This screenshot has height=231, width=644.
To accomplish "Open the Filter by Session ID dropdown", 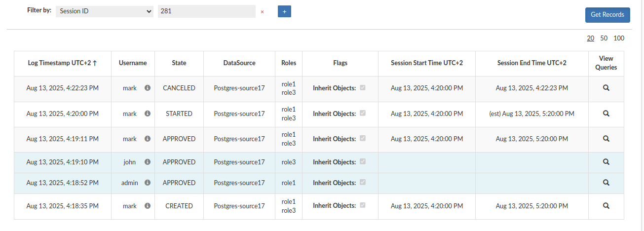I will coord(105,11).
